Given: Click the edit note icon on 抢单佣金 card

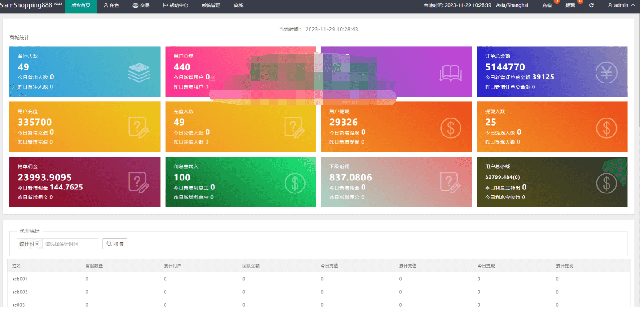Looking at the screenshot, I should coord(139,183).
